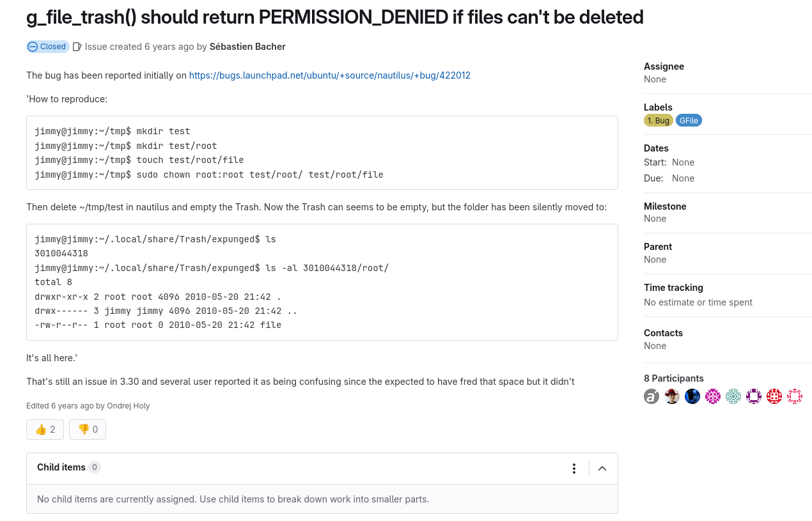
Task: Click the dark blue participant avatar
Action: point(692,396)
